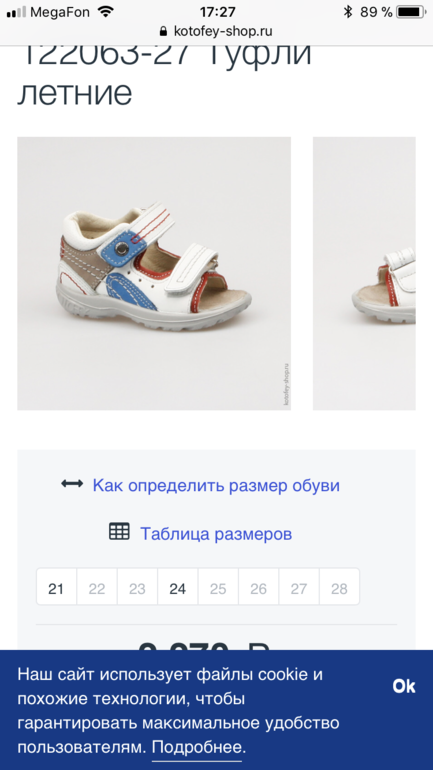Open the 'Таблица размеров' link
Screen dimensions: 433x770
(x=216, y=534)
